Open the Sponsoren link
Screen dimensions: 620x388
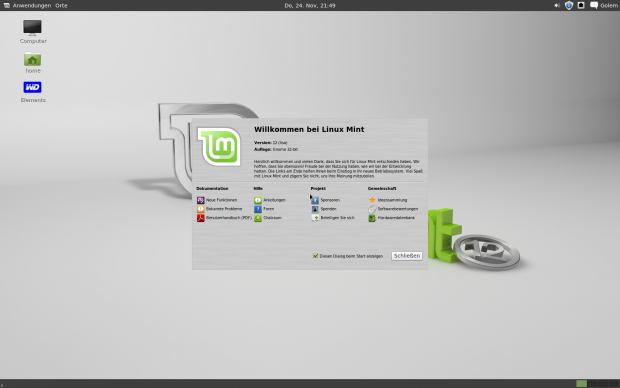click(x=330, y=200)
